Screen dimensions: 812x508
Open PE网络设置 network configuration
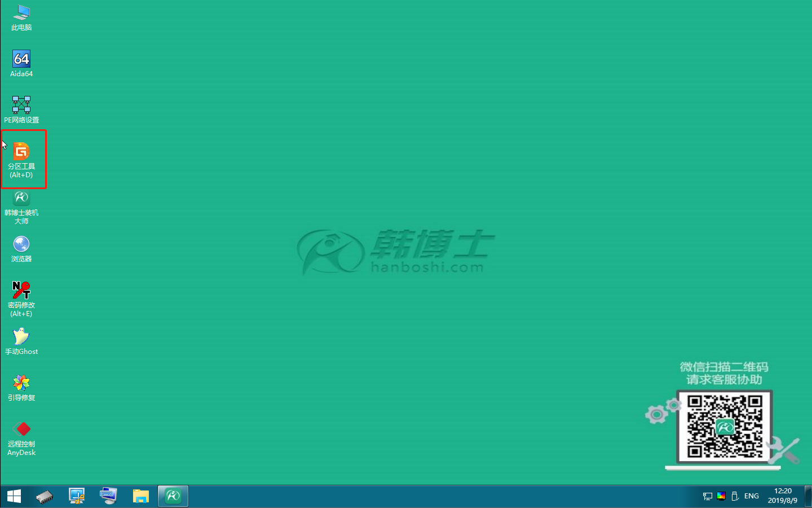21,105
